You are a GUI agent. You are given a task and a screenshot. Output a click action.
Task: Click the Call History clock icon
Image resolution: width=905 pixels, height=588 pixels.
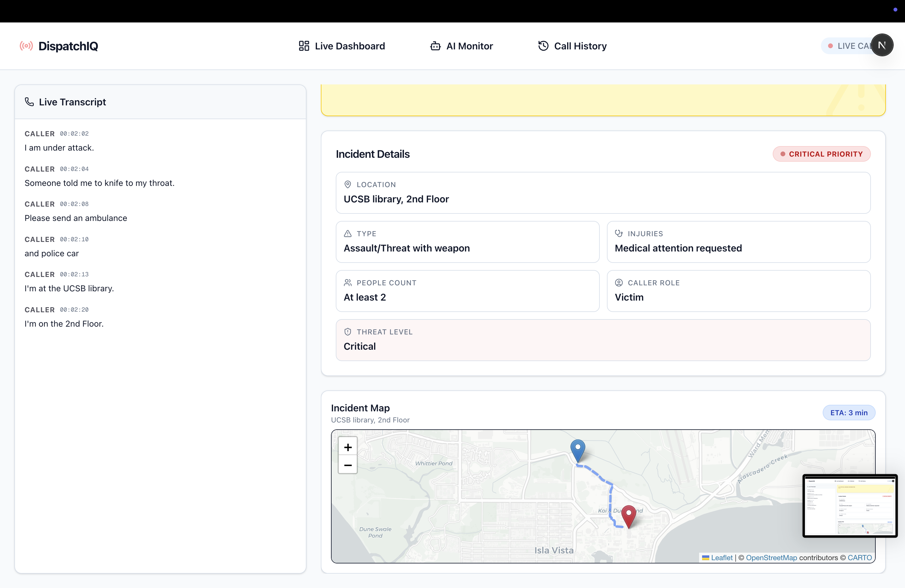[x=543, y=46]
